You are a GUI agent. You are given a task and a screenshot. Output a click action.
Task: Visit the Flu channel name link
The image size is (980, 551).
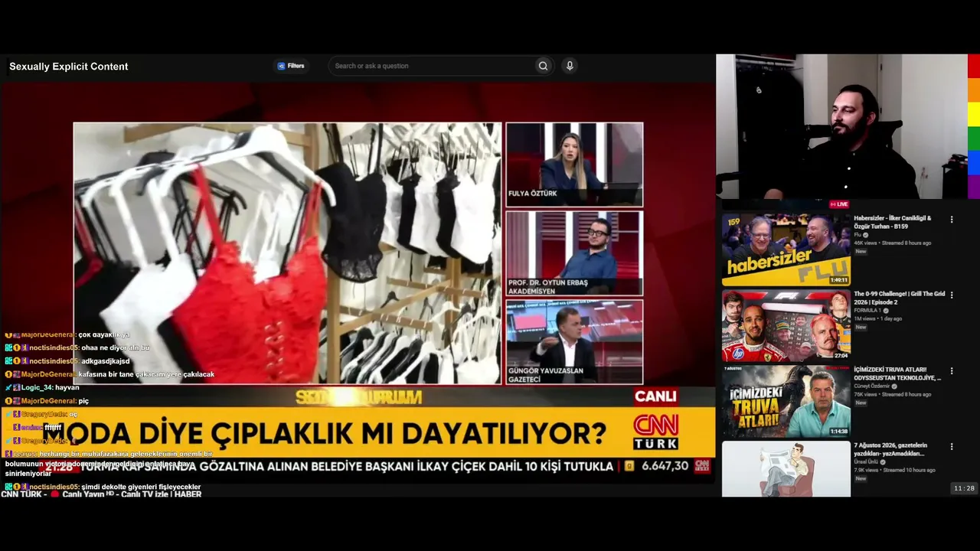pyautogui.click(x=857, y=235)
